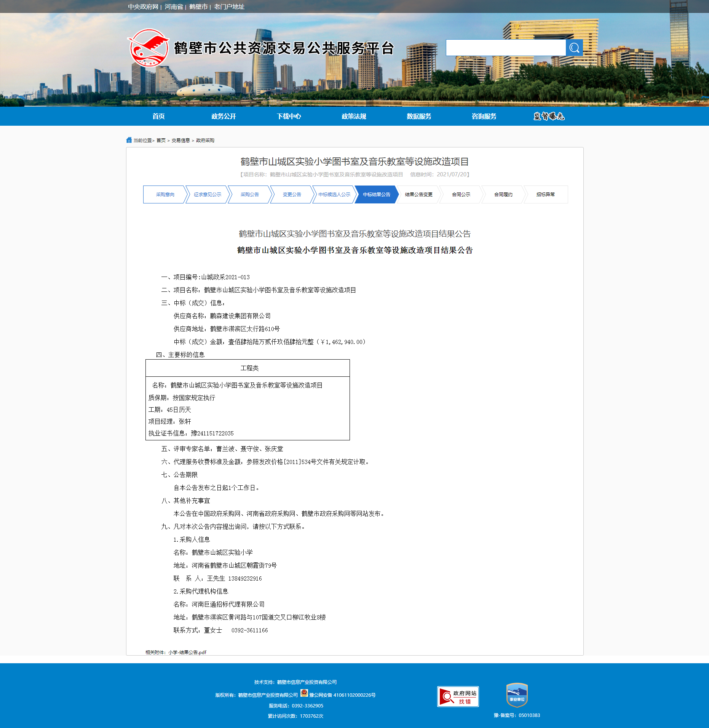Viewport: 709px width, 728px height.
Task: Click 交易信息 in the breadcrumb
Action: [x=180, y=141]
